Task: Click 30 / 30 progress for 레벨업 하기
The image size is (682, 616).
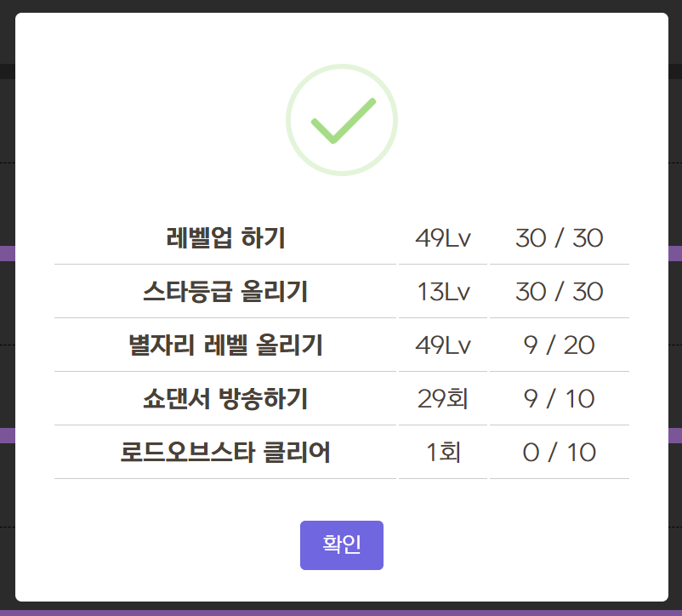Action: (x=559, y=238)
